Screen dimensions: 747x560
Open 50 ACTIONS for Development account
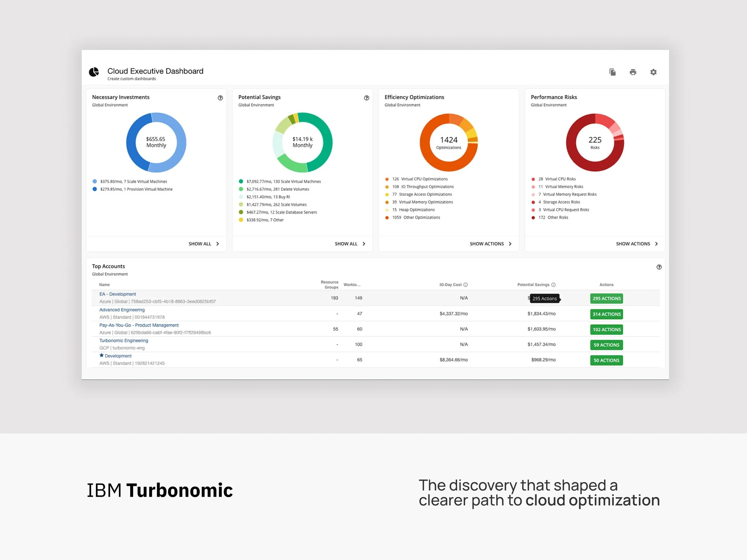click(607, 360)
